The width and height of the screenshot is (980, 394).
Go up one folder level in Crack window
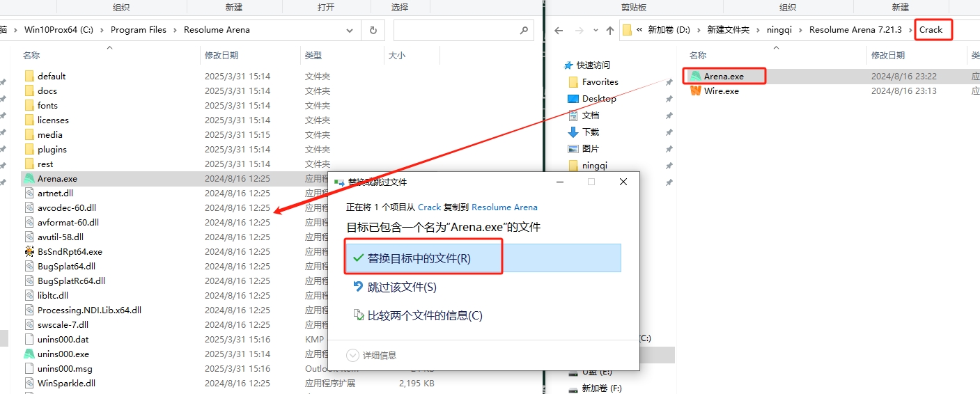coord(610,30)
